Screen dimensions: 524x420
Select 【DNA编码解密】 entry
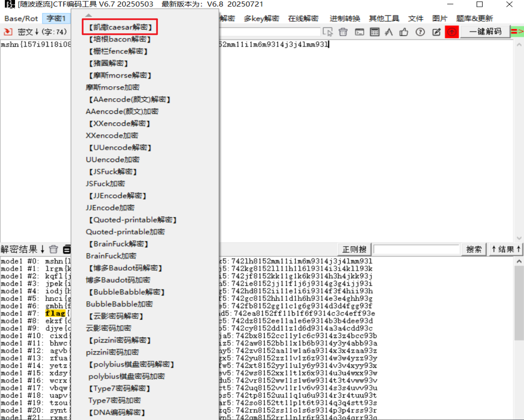tap(117, 412)
